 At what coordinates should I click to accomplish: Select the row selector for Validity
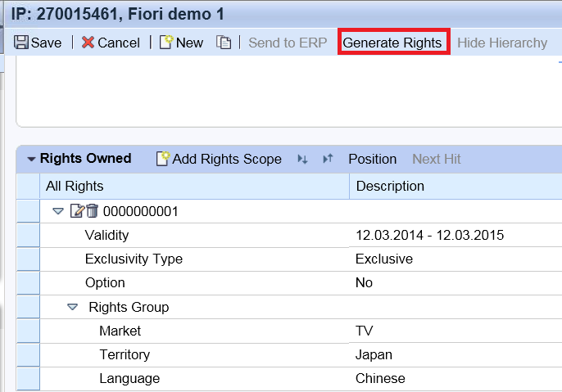pyautogui.click(x=29, y=235)
